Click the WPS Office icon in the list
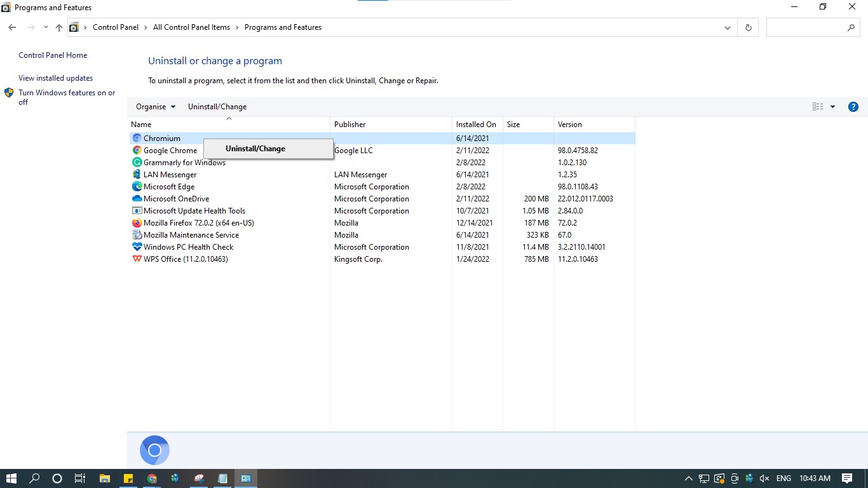This screenshot has width=868, height=488. (137, 259)
